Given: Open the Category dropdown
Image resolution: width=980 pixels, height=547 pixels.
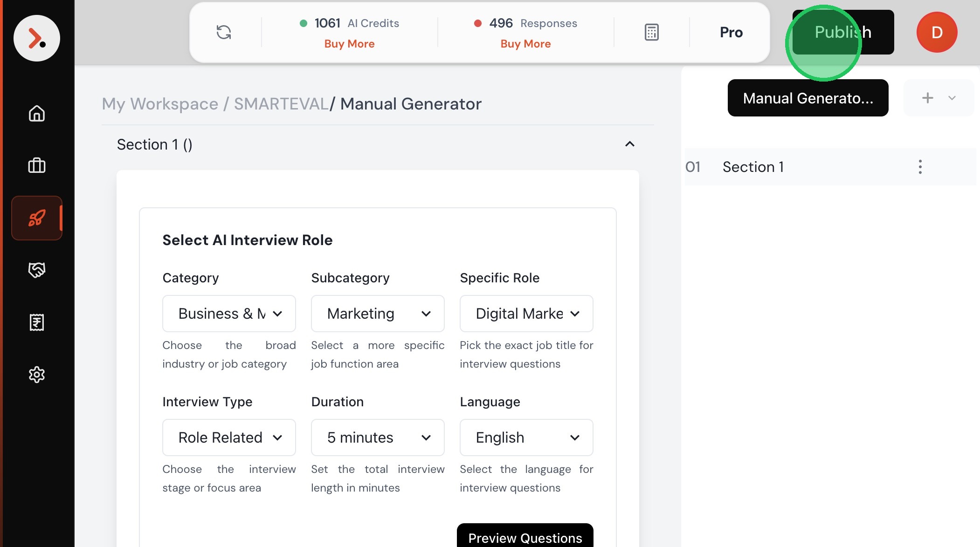Looking at the screenshot, I should click(x=229, y=314).
